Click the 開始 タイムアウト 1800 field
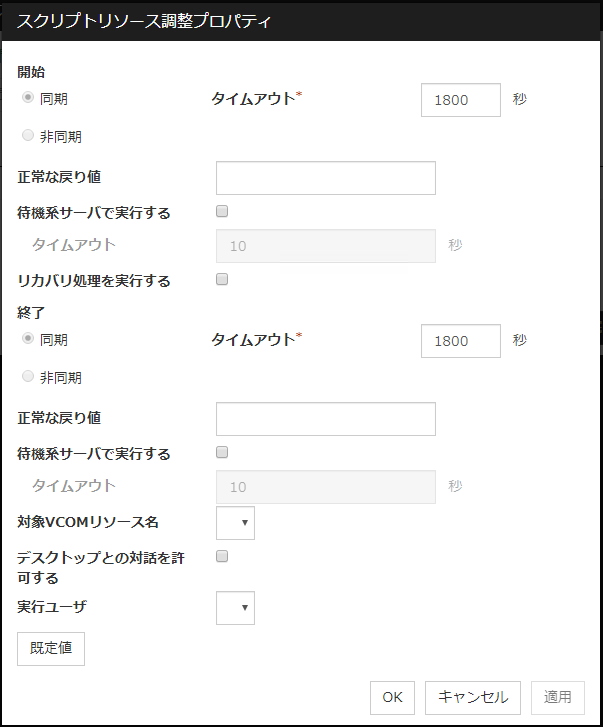The width and height of the screenshot is (603, 727). (460, 100)
